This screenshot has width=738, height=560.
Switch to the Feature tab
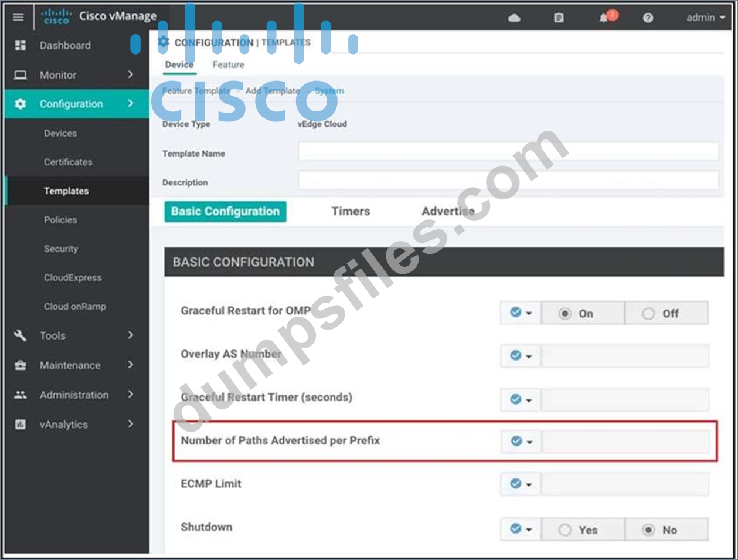228,65
